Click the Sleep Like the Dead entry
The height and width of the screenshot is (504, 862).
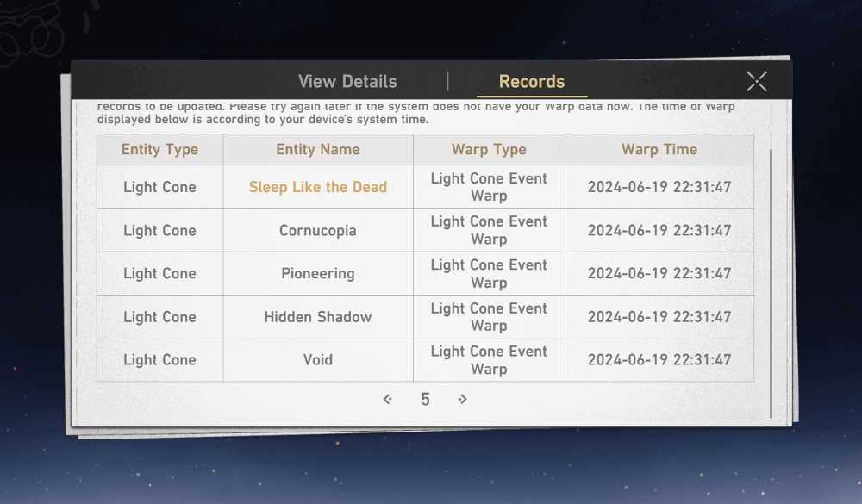[318, 187]
